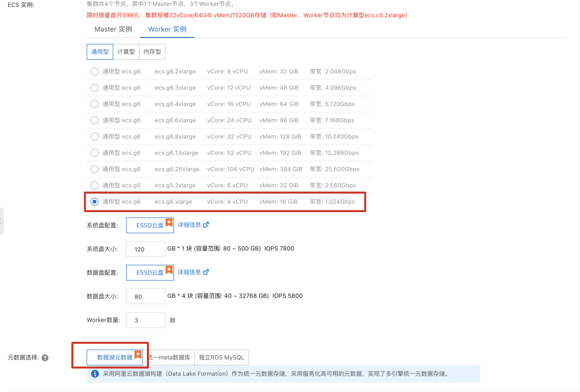
Task: Pick the ecs.g6.26xlarge 104 vCPU option
Action: coord(95,169)
